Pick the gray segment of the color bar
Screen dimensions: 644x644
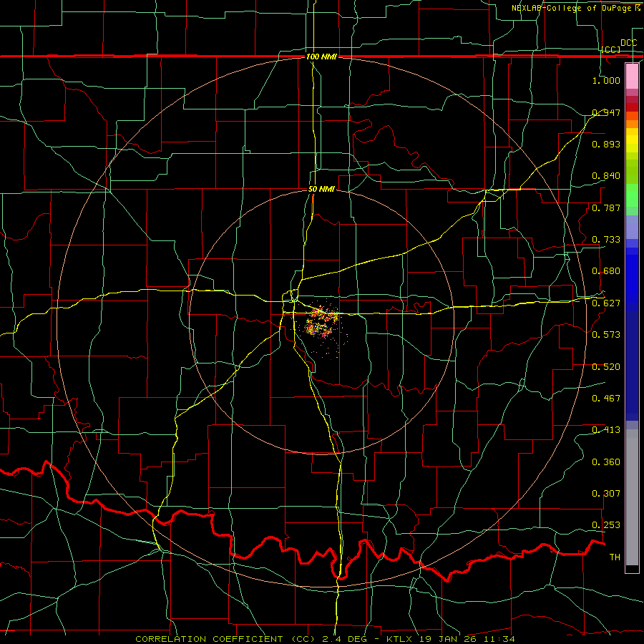[x=632, y=497]
